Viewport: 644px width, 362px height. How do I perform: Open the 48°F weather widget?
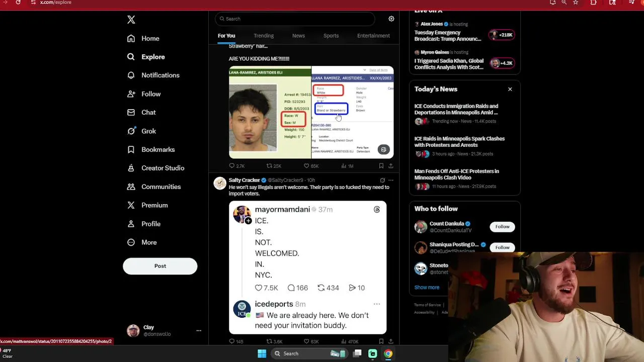point(7,353)
